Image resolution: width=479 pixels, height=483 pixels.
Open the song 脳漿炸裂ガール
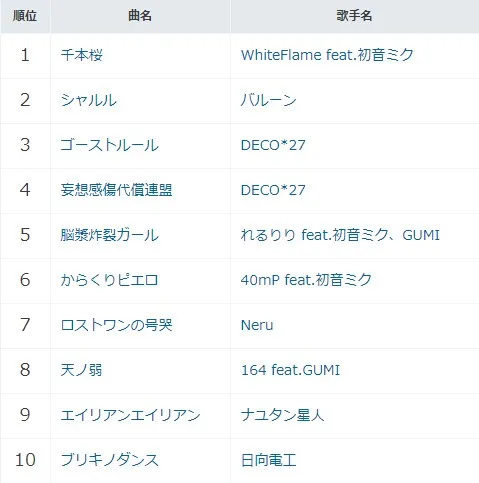point(109,235)
